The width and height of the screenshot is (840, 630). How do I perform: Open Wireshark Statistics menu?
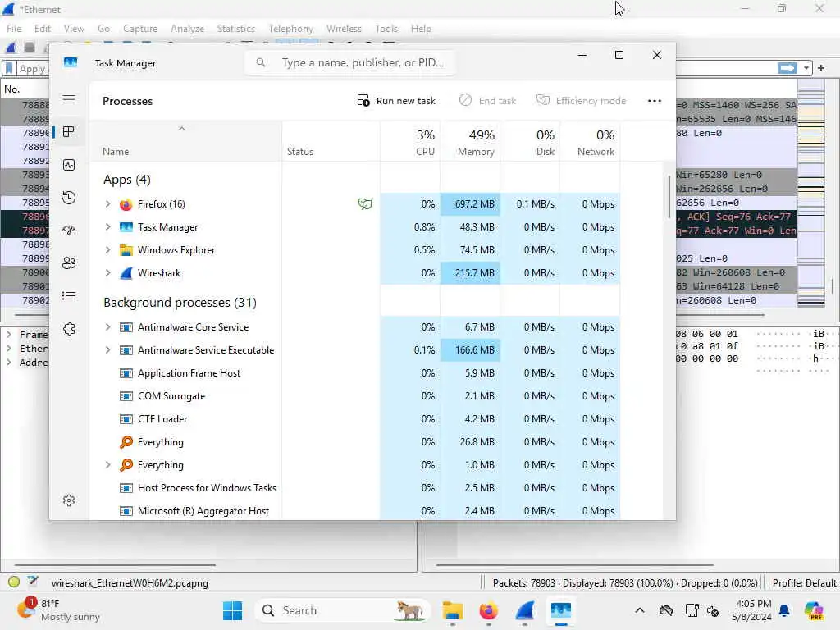point(235,29)
